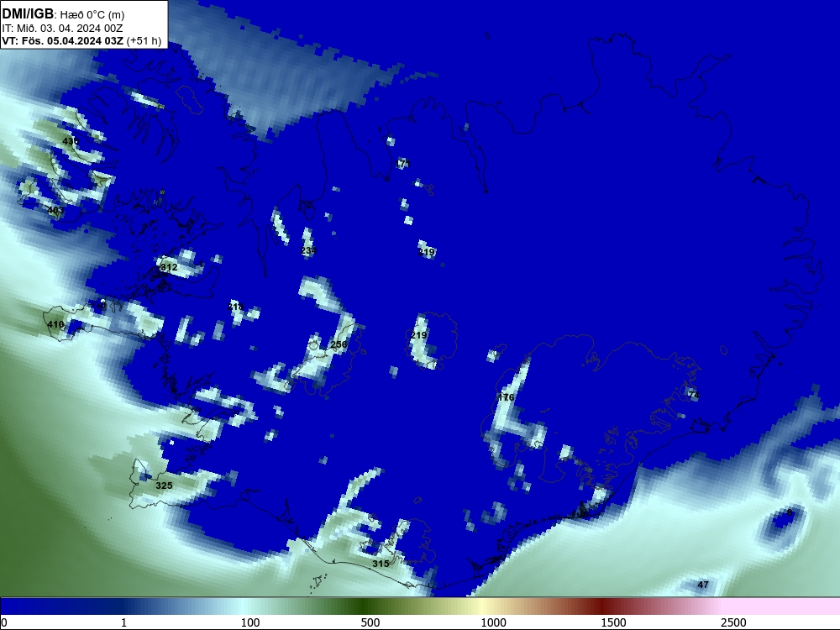This screenshot has width=840, height=630.
Task: Click the legend label 100
Action: click(250, 622)
